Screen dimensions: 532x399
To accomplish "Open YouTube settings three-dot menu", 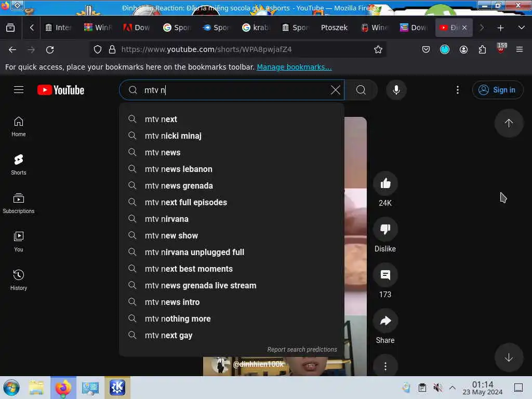I will (457, 90).
